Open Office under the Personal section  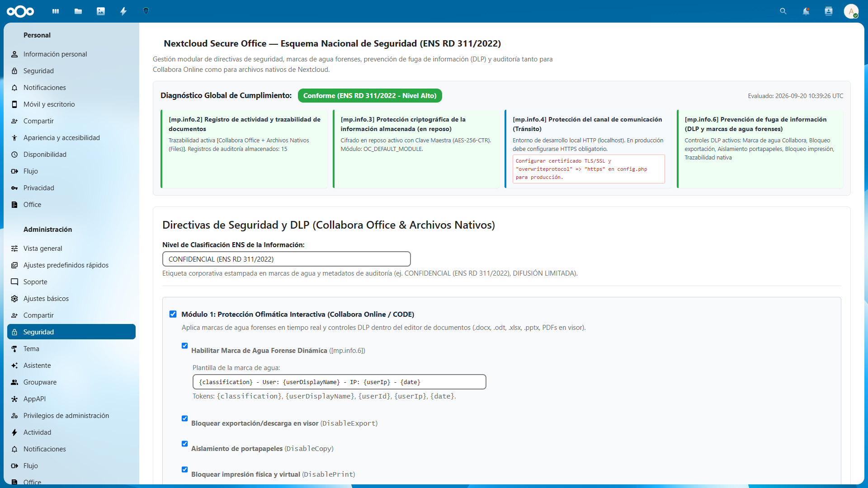click(71, 205)
